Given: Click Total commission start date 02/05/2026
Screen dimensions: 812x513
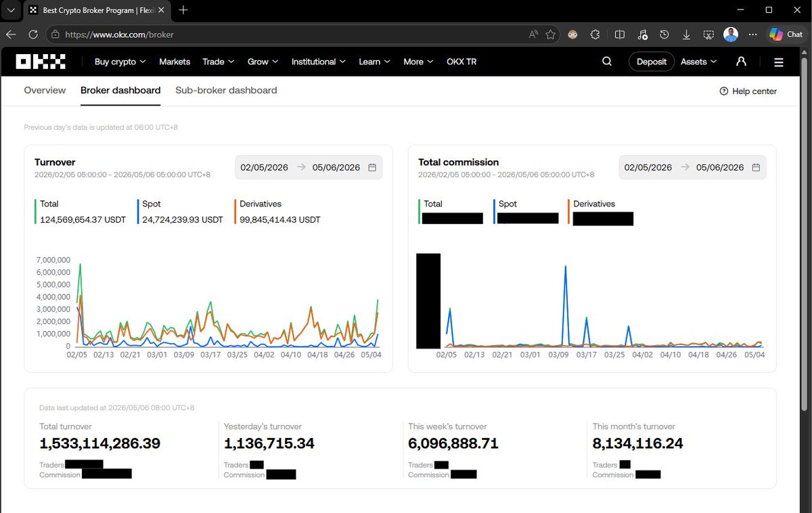Looking at the screenshot, I should [648, 167].
